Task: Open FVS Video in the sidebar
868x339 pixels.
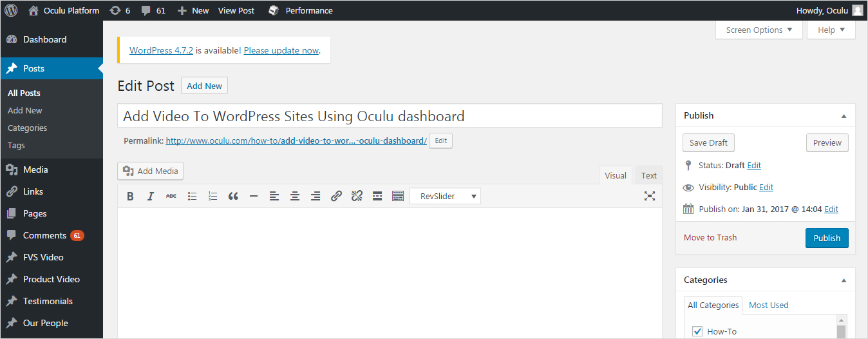Action: coord(52,257)
